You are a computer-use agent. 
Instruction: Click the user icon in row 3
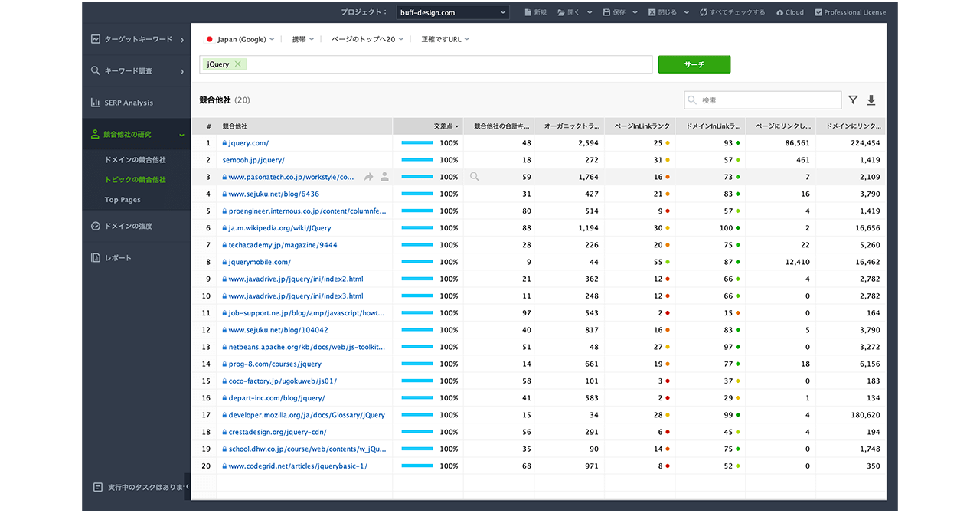click(x=384, y=177)
